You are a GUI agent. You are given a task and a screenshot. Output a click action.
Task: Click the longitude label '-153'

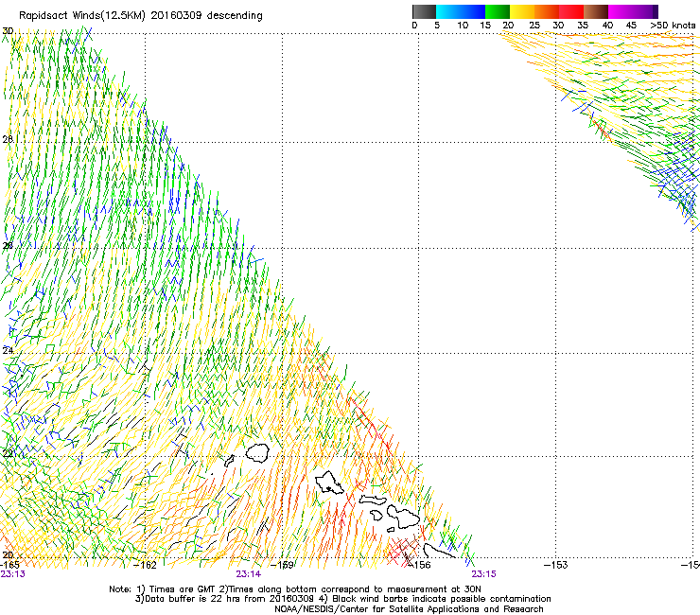pos(556,565)
